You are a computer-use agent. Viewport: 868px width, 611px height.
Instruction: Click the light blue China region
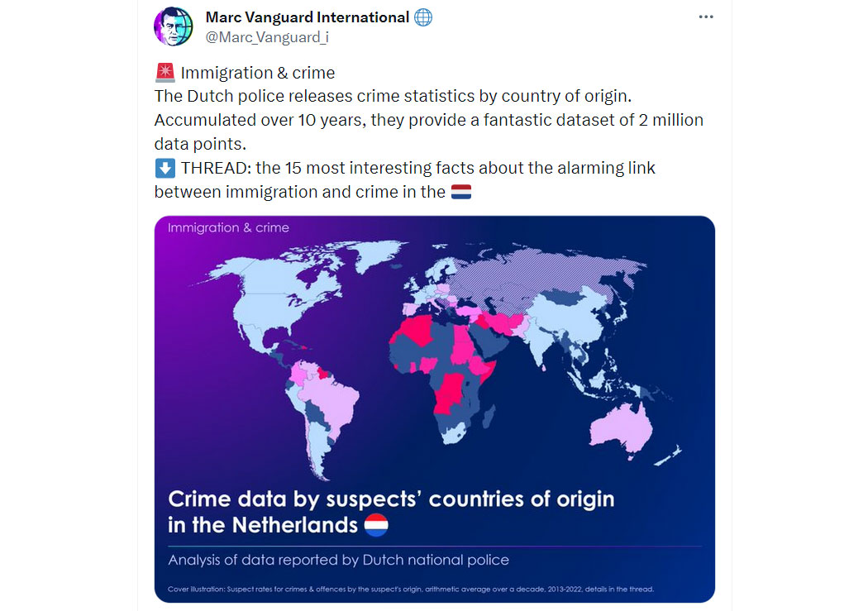(570, 317)
